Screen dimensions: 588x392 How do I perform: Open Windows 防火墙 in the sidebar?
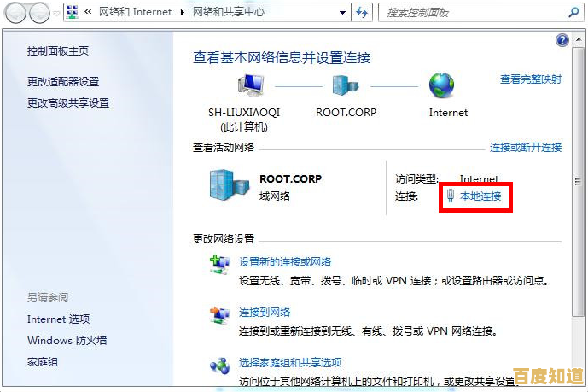pos(67,341)
